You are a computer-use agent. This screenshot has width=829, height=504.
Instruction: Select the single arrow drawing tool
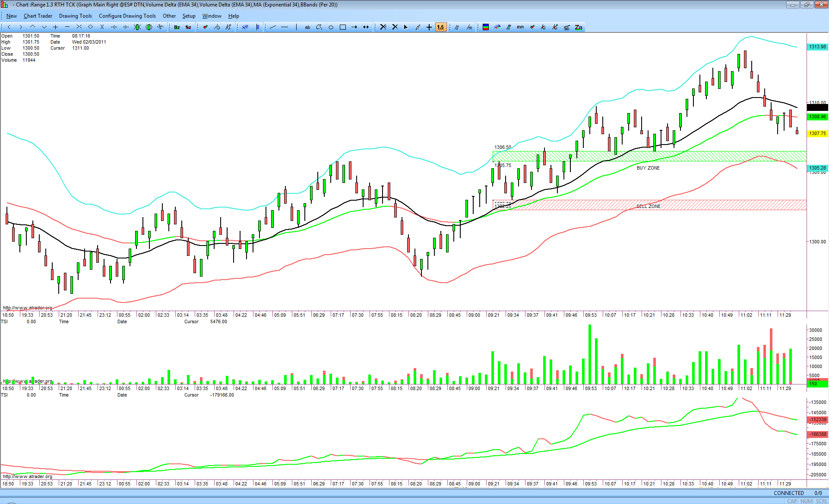(x=354, y=27)
